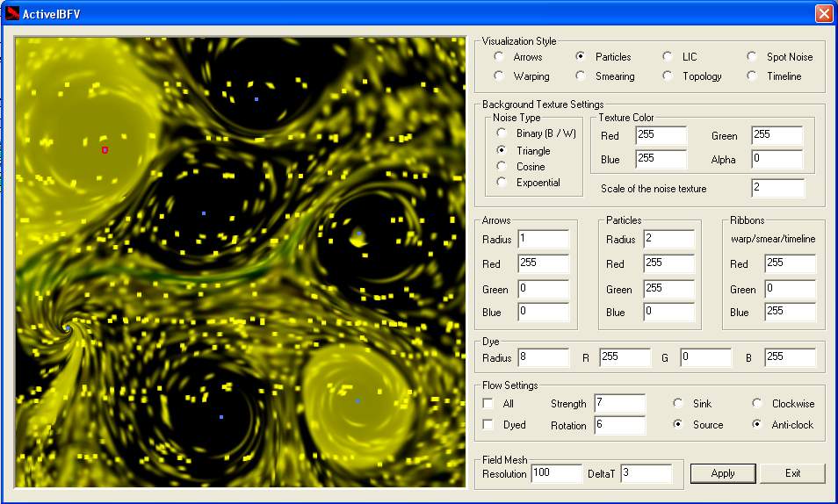Enable the All flow settings checkbox
Screen dimensions: 838x504
coord(488,404)
